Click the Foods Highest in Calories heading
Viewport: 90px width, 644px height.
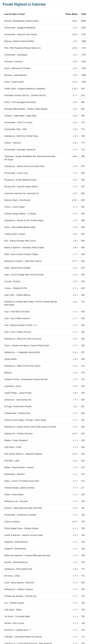coord(24,4)
